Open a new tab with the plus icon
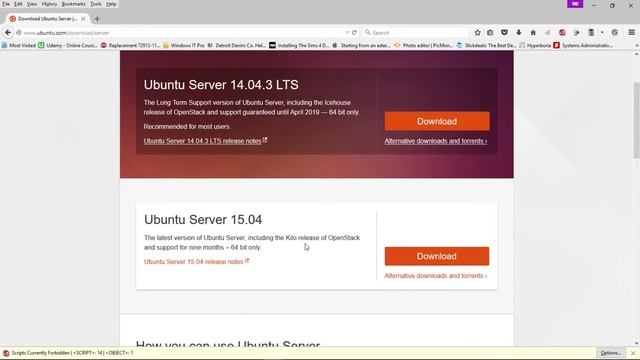The width and height of the screenshot is (640, 360). (97, 19)
